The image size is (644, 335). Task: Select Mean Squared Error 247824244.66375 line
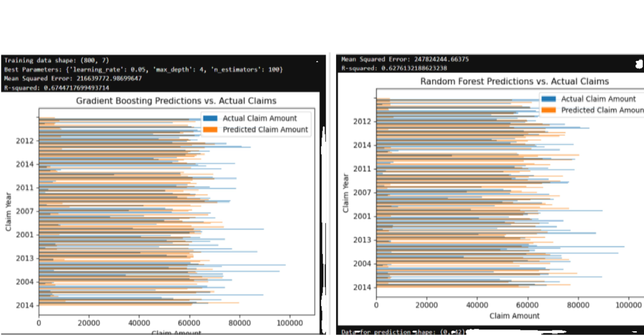tap(405, 59)
